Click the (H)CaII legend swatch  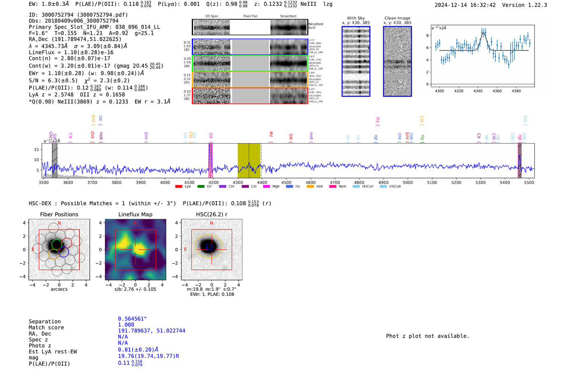tap(383, 186)
